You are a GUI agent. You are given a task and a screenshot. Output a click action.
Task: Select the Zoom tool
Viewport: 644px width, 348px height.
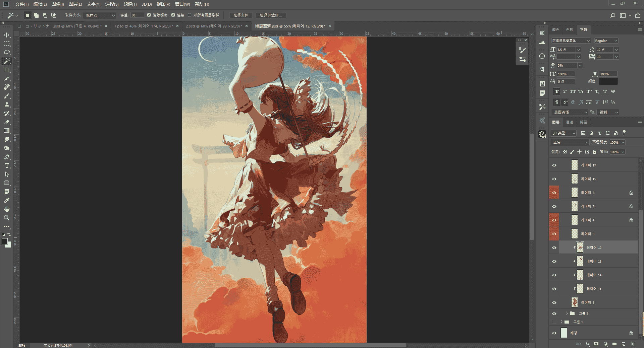pyautogui.click(x=7, y=218)
